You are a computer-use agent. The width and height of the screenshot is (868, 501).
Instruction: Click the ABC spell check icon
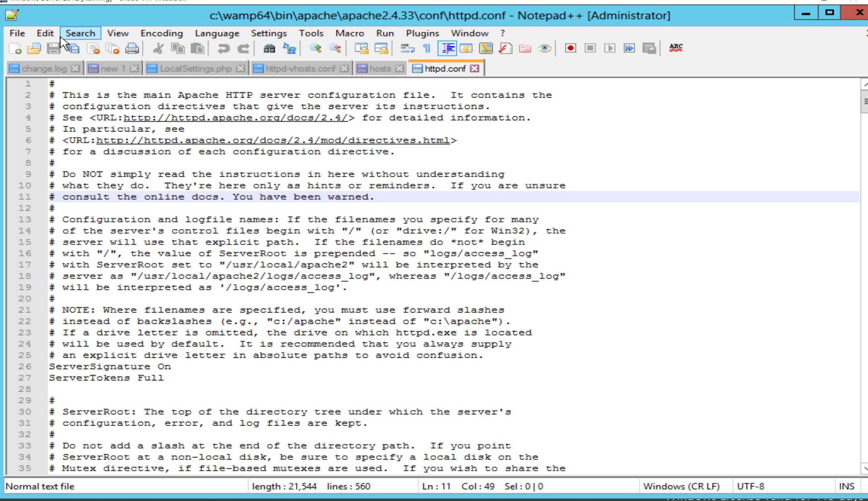[676, 48]
